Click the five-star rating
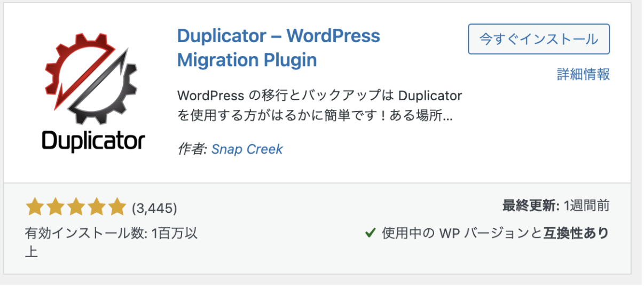 pyautogui.click(x=75, y=207)
